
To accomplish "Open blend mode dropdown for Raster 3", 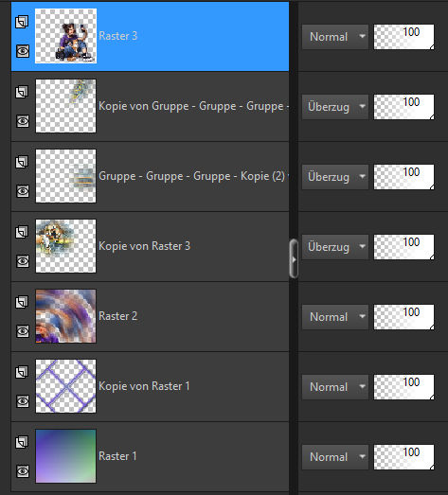I will click(x=335, y=37).
